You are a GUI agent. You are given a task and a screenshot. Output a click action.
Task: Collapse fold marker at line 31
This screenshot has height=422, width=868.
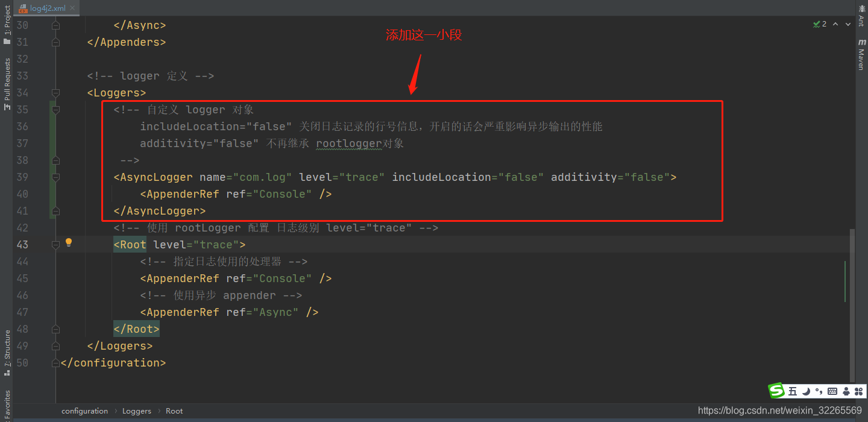point(55,42)
